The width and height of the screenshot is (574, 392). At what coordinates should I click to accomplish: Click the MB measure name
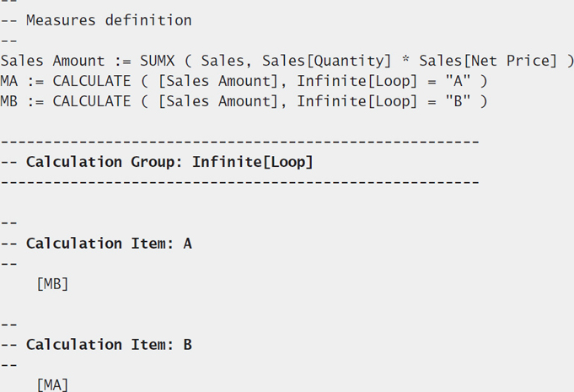click(x=8, y=101)
